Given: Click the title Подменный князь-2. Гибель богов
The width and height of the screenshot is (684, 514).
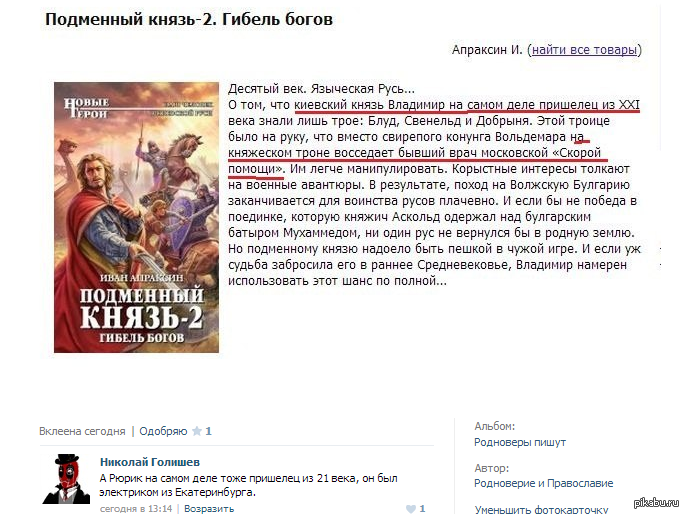Looking at the screenshot, I should tap(189, 19).
